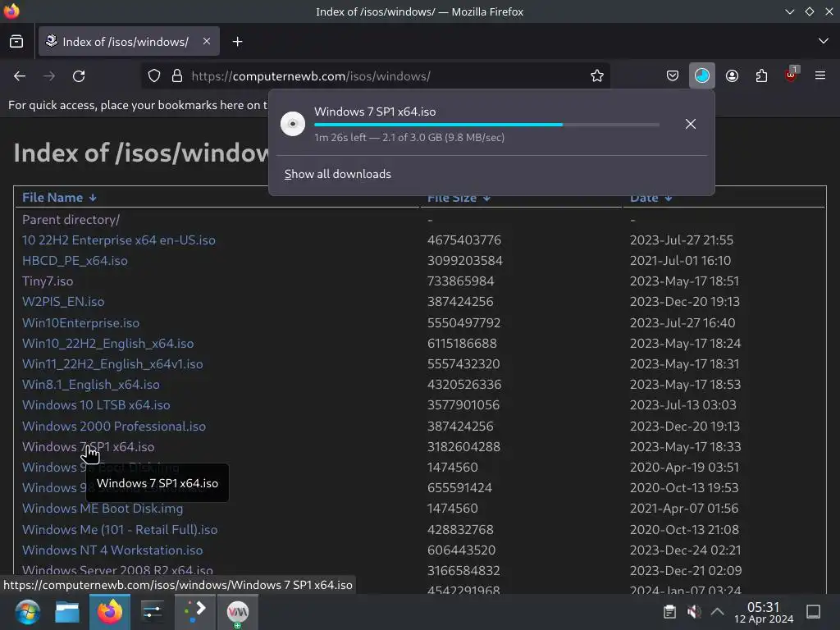
Task: Expand hidden system tray icons
Action: pos(717,612)
